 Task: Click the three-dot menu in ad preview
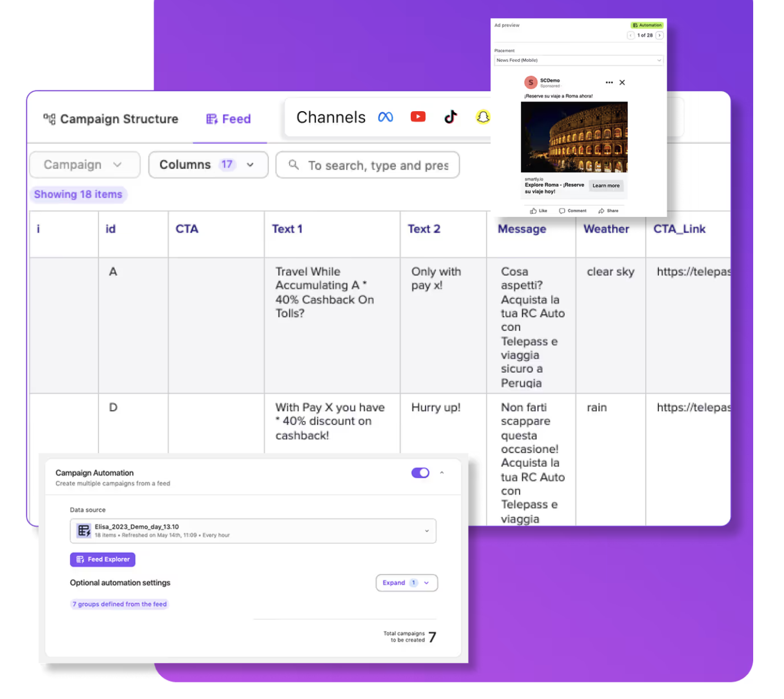(x=609, y=83)
